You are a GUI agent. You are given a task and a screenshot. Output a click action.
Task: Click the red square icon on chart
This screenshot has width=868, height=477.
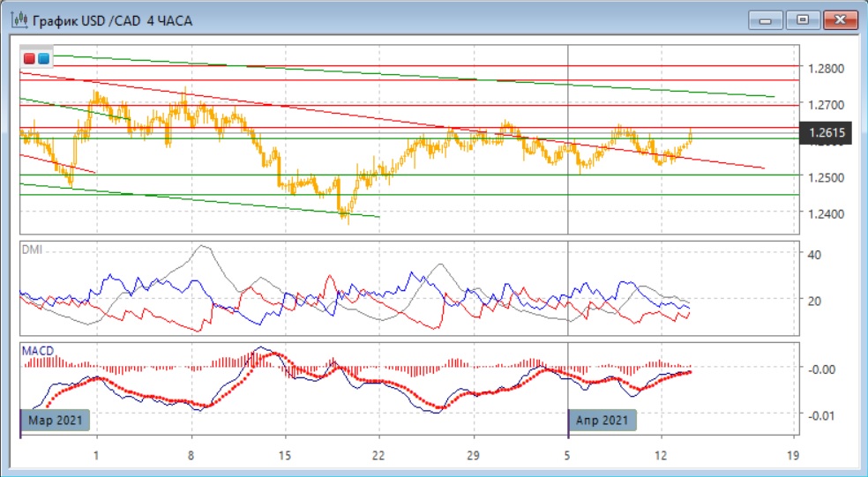[x=29, y=59]
